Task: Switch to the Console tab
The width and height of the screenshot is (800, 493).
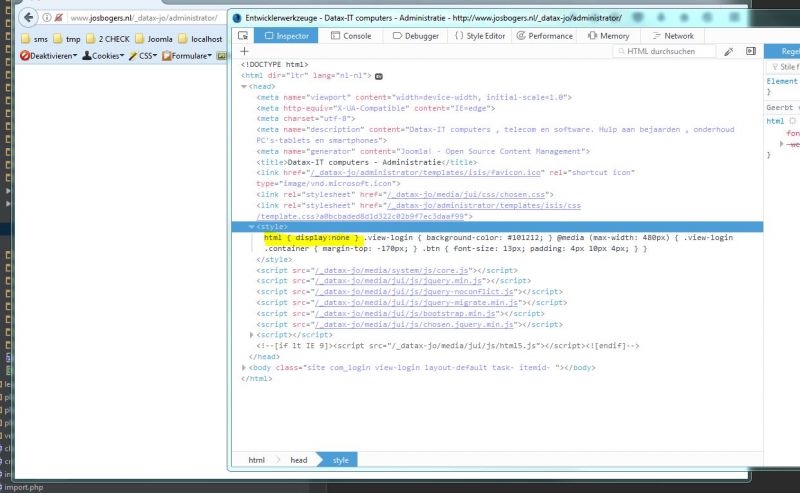Action: pyautogui.click(x=351, y=36)
